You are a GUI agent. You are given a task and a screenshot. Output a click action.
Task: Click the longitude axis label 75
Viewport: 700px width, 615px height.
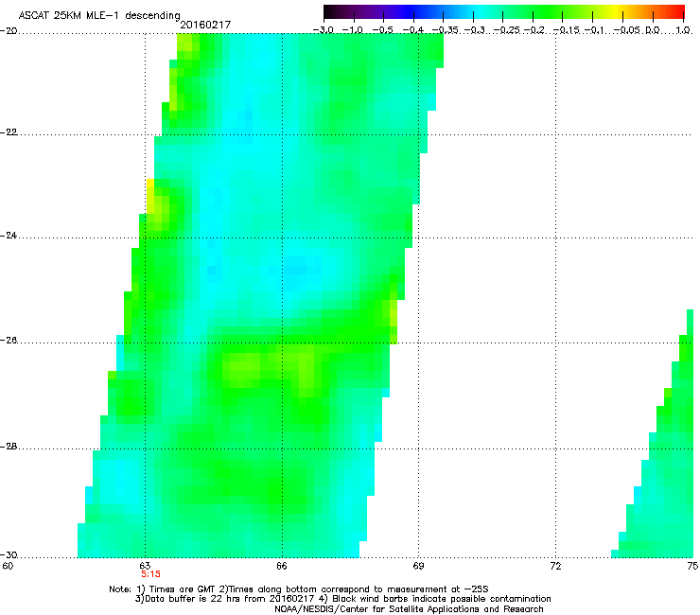[x=692, y=566]
